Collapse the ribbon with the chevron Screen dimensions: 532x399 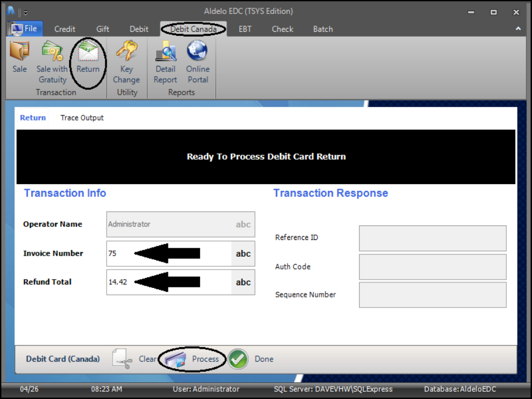pos(518,29)
